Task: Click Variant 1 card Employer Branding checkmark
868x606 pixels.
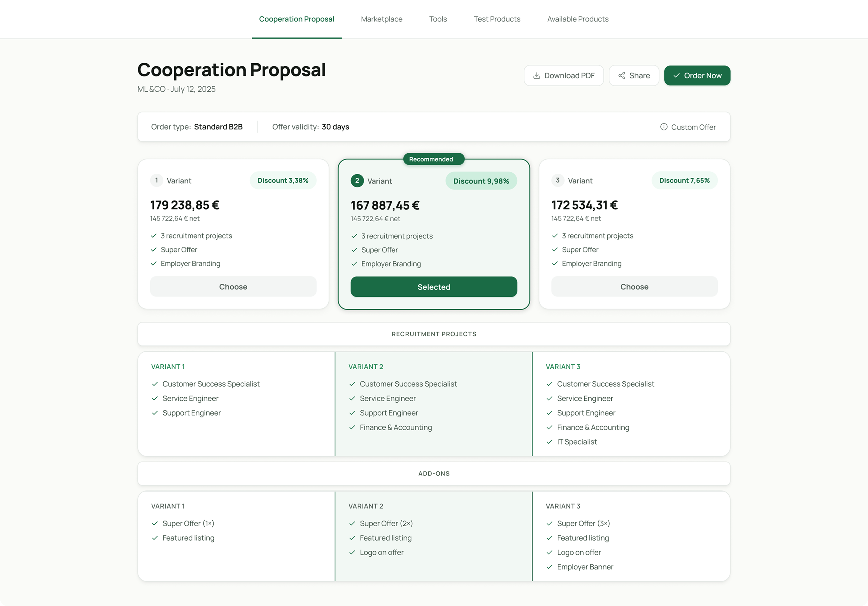Action: point(153,263)
